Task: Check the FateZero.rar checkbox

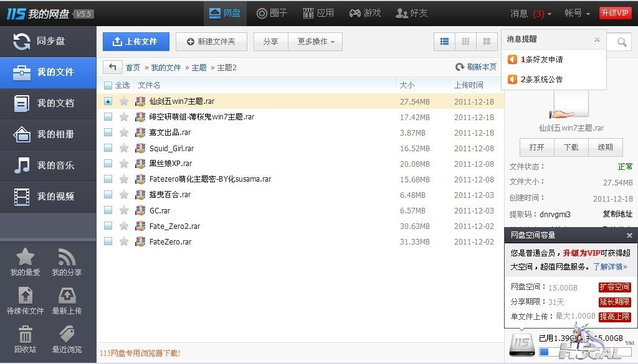Action: click(108, 241)
